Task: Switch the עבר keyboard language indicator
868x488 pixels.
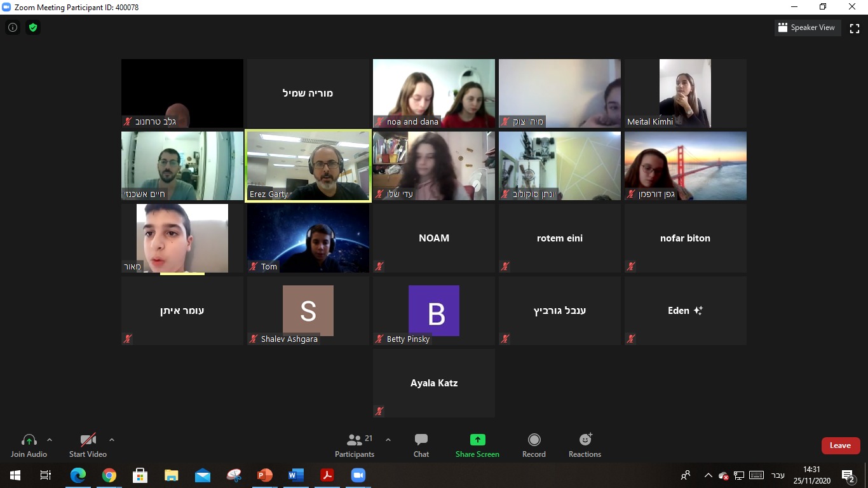Action: click(x=778, y=475)
